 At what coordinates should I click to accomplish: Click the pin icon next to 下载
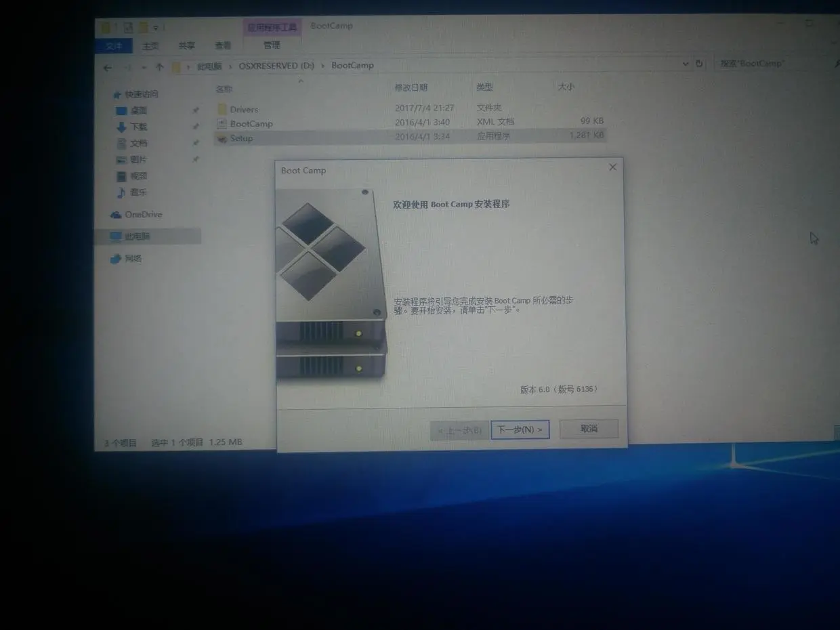196,127
